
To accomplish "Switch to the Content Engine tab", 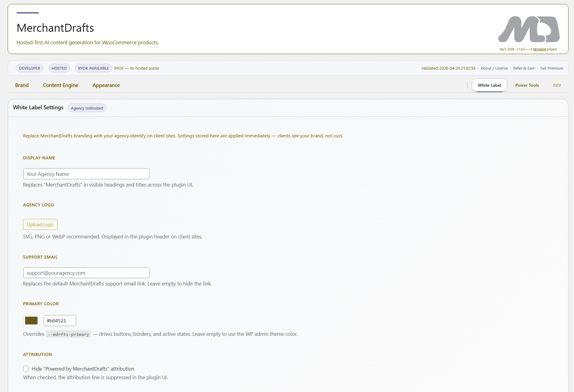I will (x=61, y=85).
